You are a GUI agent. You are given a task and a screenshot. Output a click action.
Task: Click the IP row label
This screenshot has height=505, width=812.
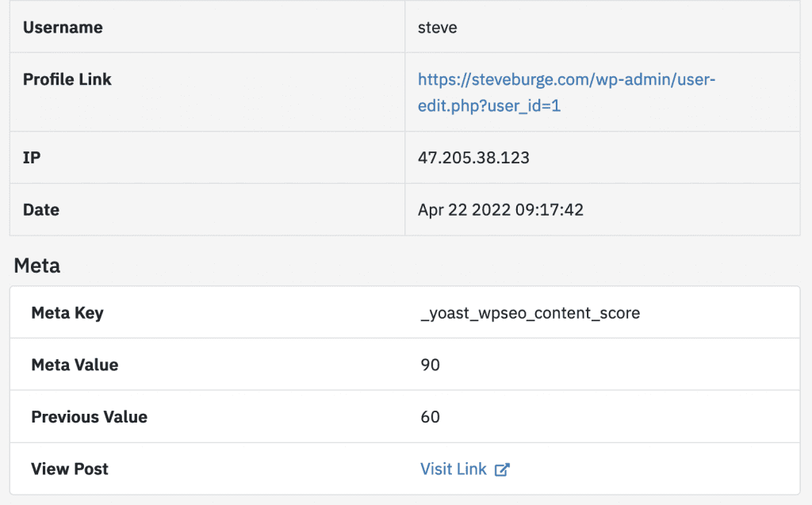pyautogui.click(x=32, y=158)
